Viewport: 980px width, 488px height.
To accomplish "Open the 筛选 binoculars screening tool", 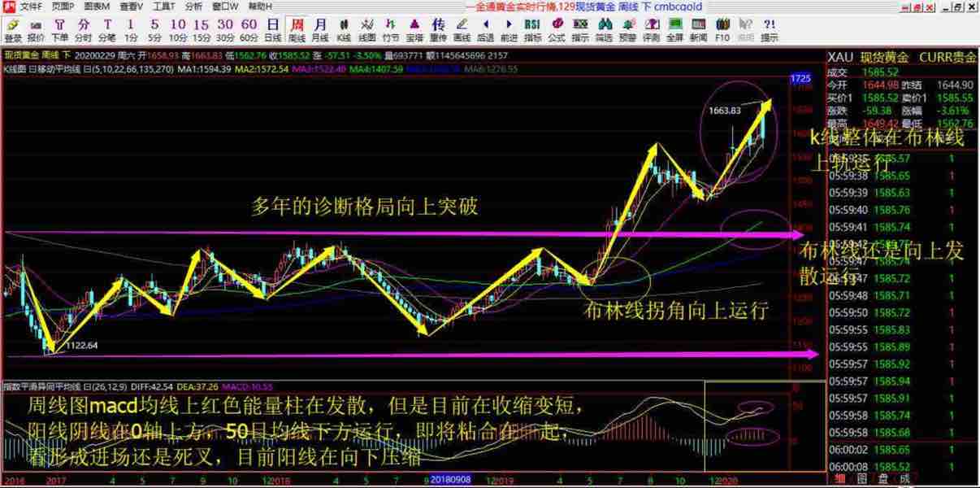I will (x=604, y=30).
